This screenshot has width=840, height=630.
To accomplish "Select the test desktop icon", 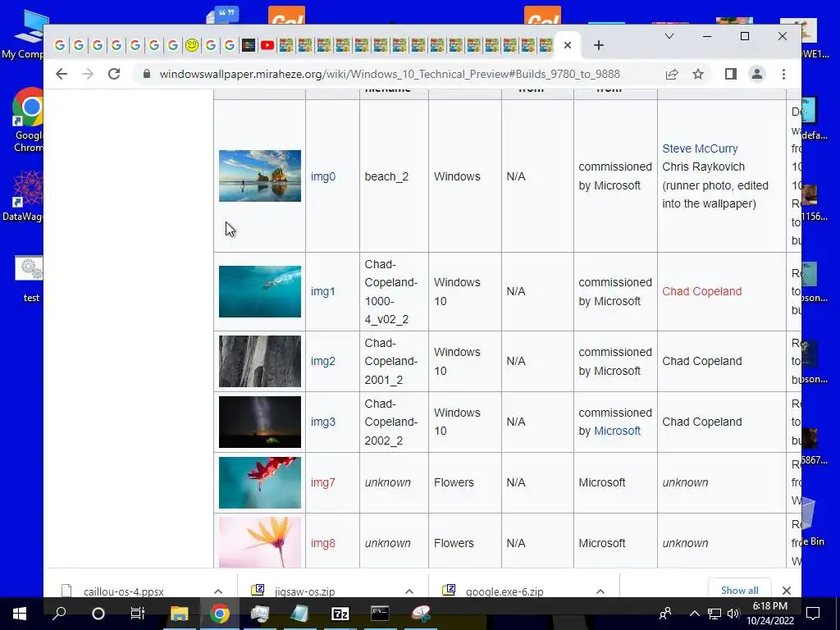I will pos(30,280).
